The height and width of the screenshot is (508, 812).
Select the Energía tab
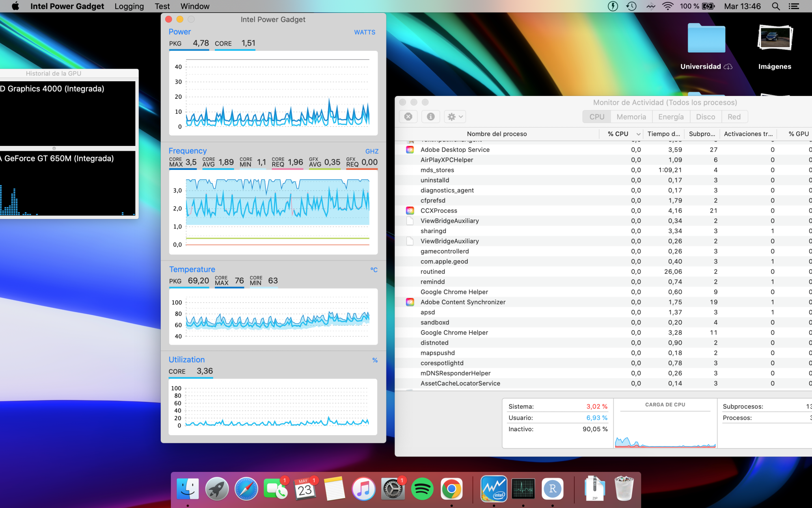pyautogui.click(x=671, y=117)
